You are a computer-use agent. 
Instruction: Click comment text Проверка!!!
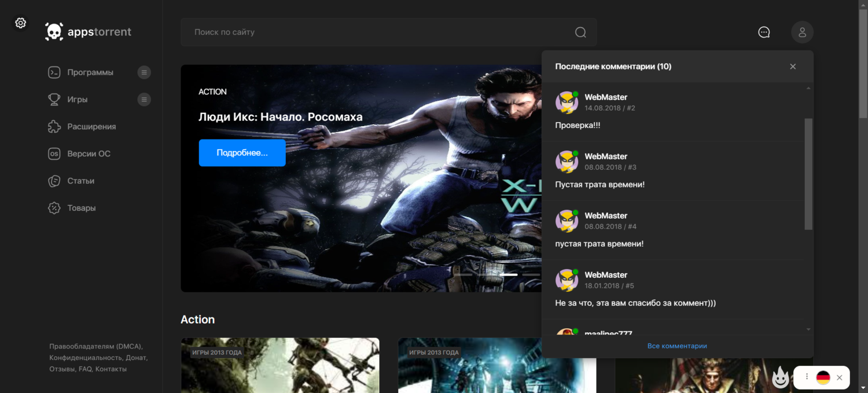[578, 125]
